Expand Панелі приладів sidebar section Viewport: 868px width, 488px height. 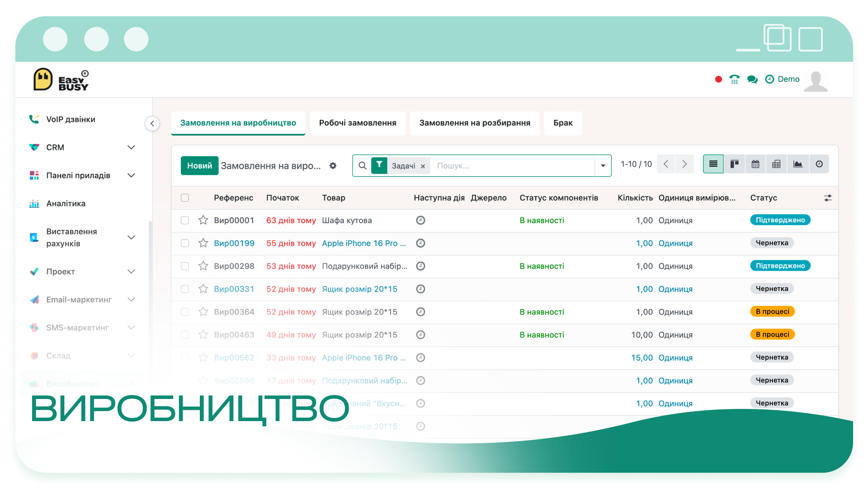131,175
